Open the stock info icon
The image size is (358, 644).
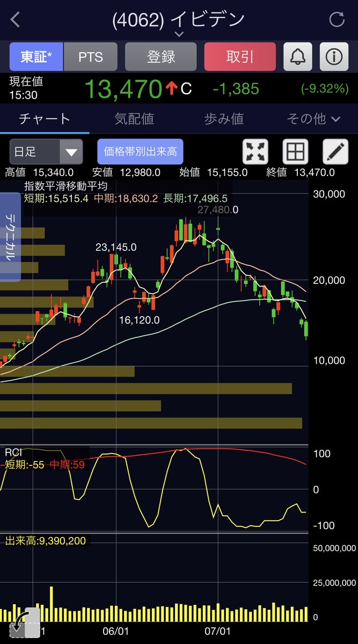(334, 56)
